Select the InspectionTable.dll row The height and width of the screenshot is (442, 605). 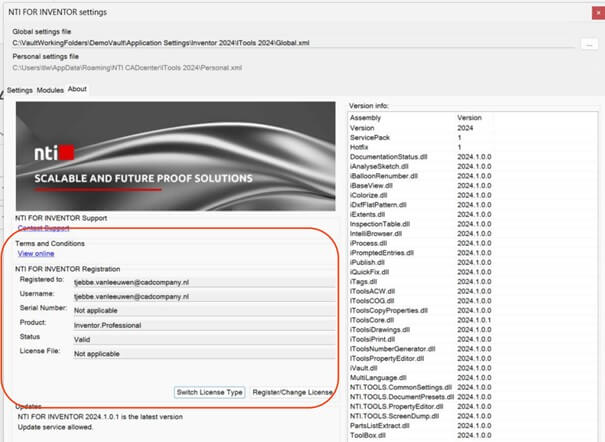coord(473,224)
